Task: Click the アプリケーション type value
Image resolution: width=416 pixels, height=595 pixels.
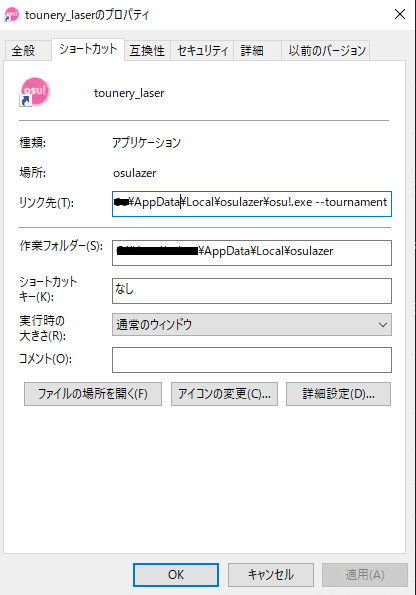Action: click(147, 143)
